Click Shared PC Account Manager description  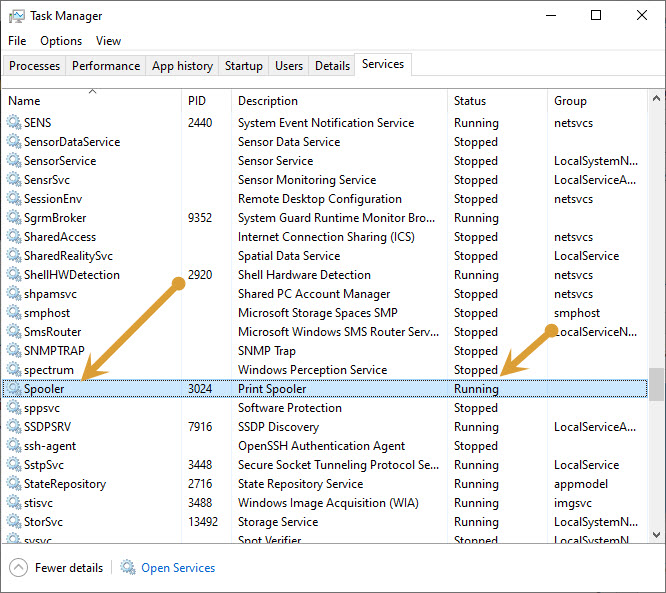[314, 294]
